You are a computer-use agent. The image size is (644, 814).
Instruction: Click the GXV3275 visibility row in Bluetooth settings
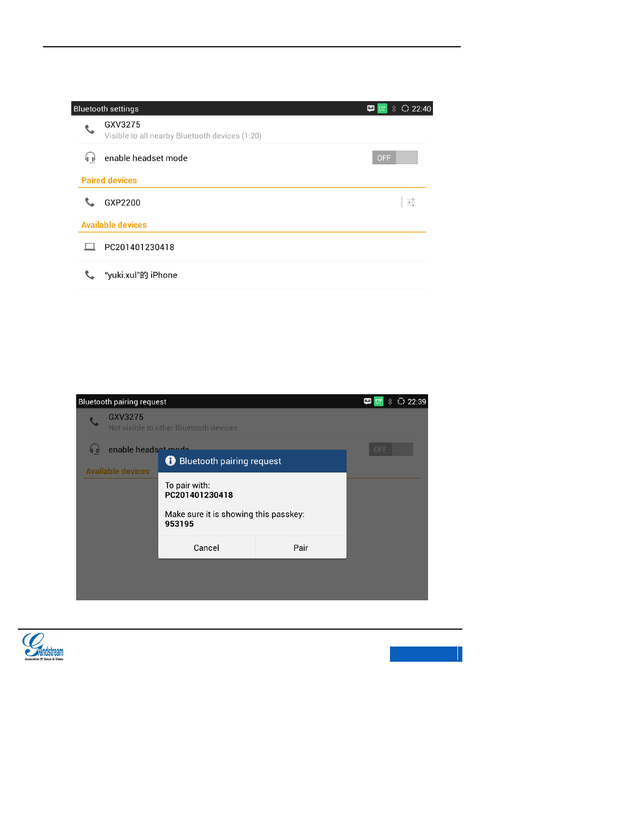[252, 130]
